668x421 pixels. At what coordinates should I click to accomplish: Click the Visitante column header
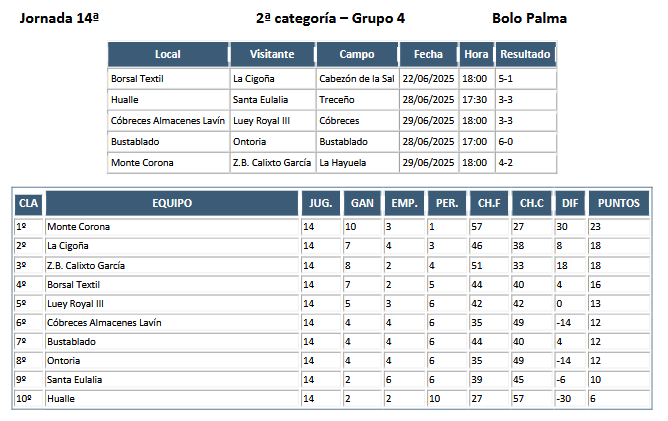coord(272,54)
